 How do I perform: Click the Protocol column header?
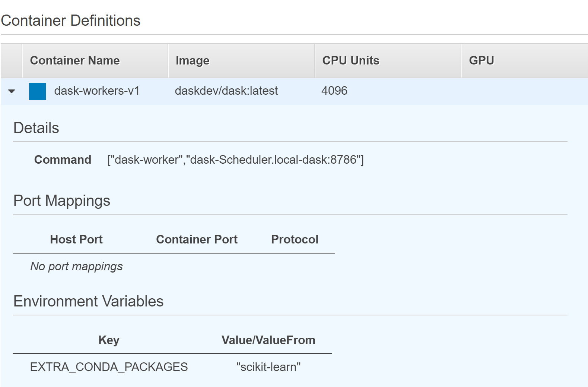point(295,239)
